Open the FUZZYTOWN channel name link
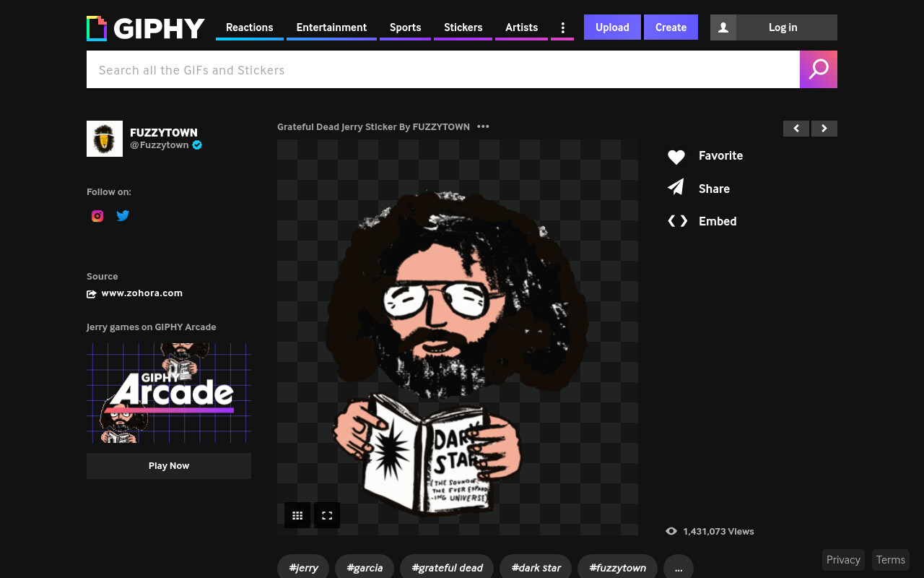Screen dimensions: 924x578 pyautogui.click(x=164, y=133)
